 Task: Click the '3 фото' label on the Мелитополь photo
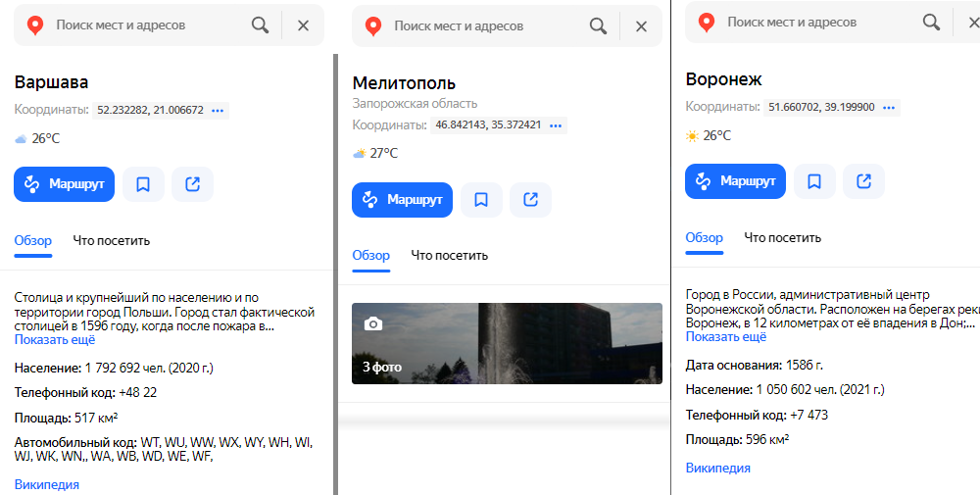click(382, 367)
